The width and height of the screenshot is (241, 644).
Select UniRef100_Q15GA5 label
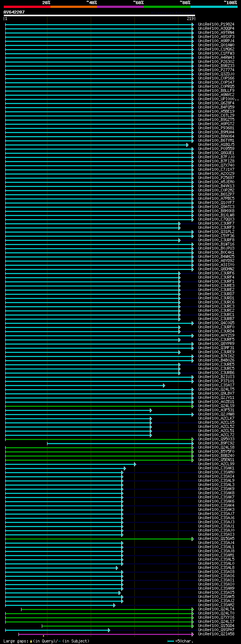216,538
